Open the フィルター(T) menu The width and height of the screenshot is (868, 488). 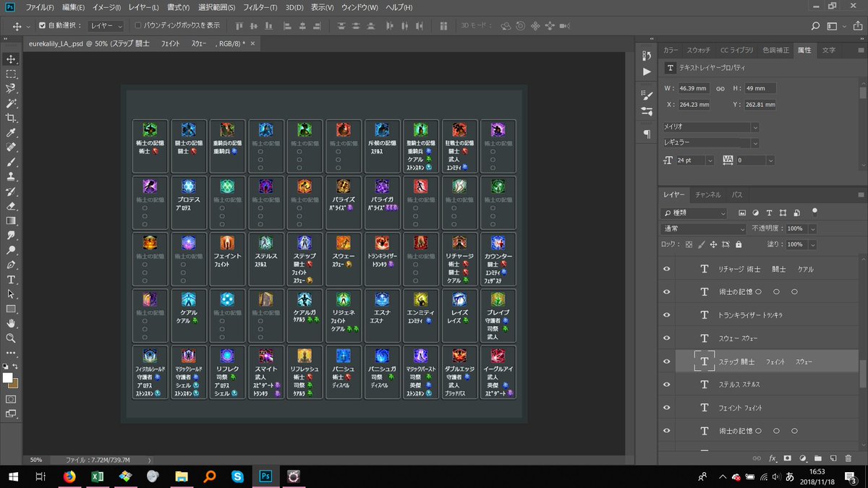(x=259, y=7)
